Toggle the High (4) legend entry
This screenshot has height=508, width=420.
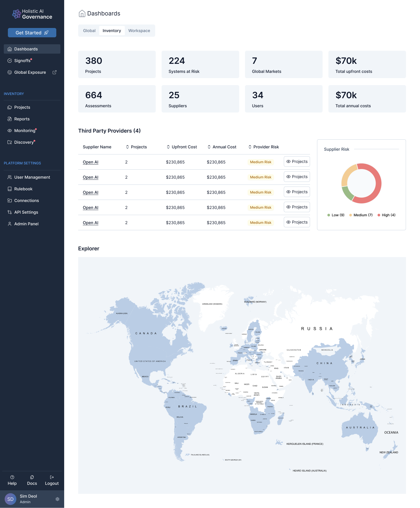(386, 215)
